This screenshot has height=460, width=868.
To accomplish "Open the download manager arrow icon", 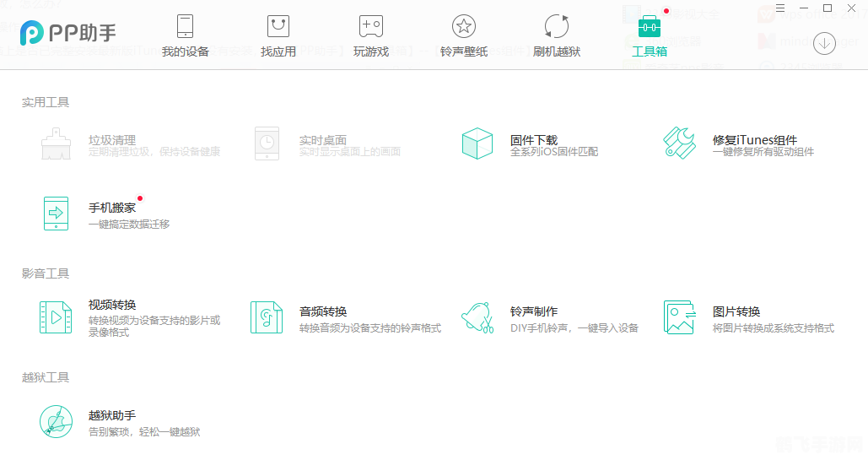I will click(824, 43).
